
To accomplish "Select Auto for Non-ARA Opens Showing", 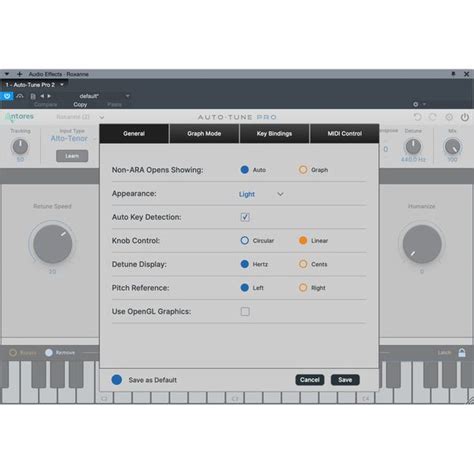I will pos(244,170).
